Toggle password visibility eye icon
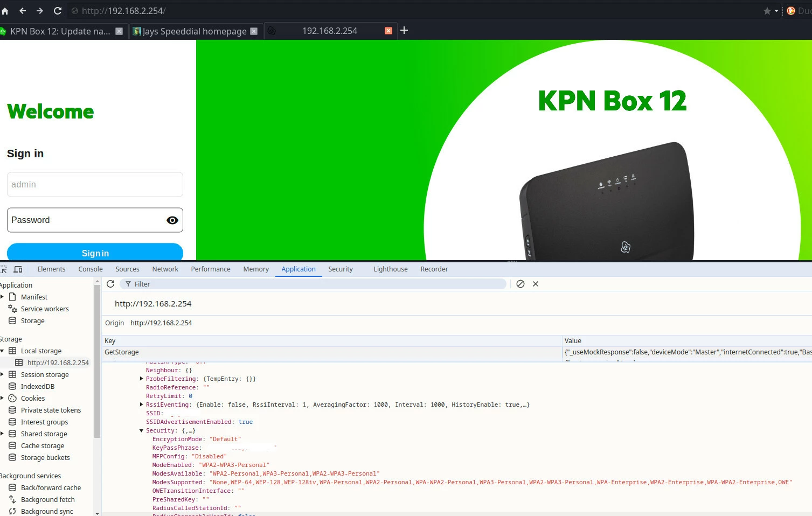The image size is (812, 516). (172, 220)
